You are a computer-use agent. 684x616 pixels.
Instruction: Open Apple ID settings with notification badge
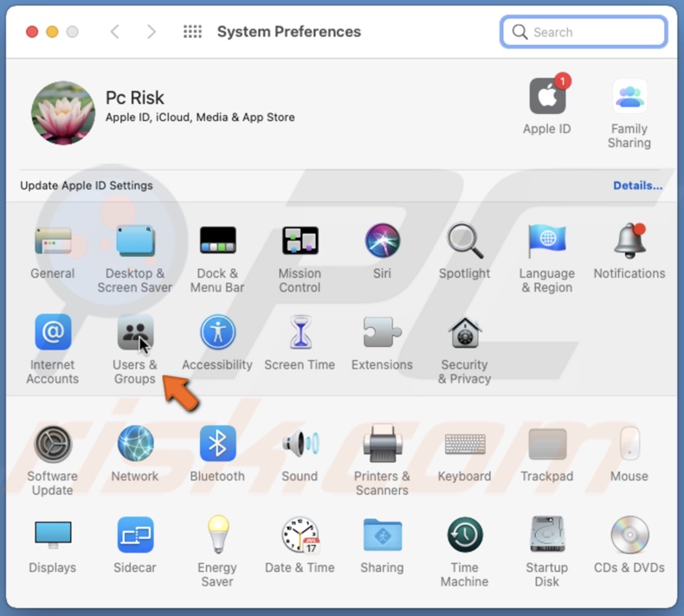coord(547,97)
